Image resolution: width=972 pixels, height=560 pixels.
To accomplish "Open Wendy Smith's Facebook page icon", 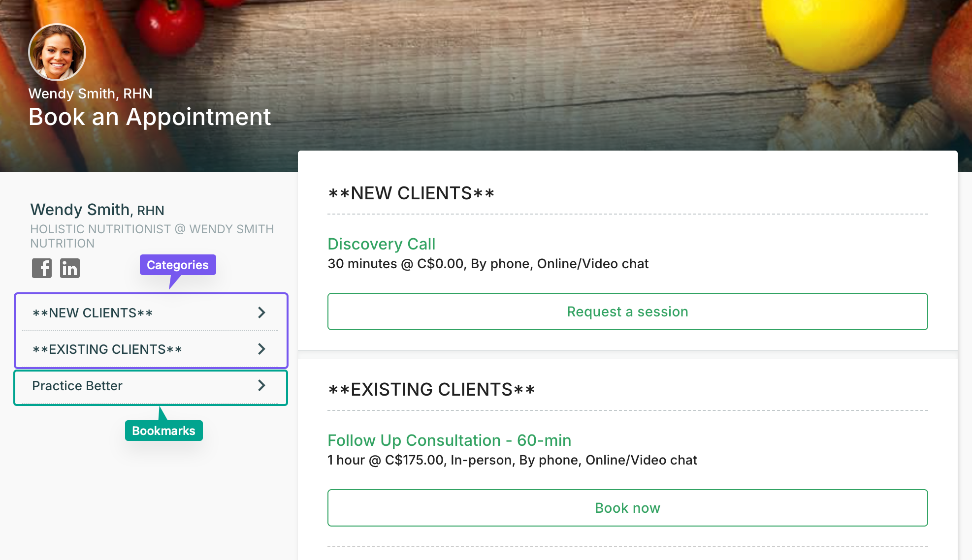I will (x=42, y=268).
